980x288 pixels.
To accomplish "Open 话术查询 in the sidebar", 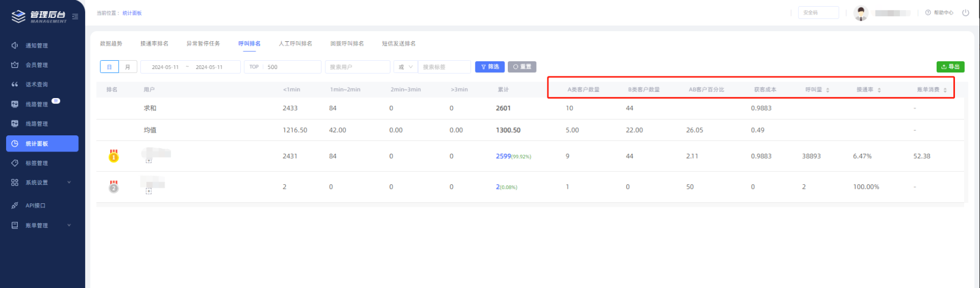I will tap(37, 85).
